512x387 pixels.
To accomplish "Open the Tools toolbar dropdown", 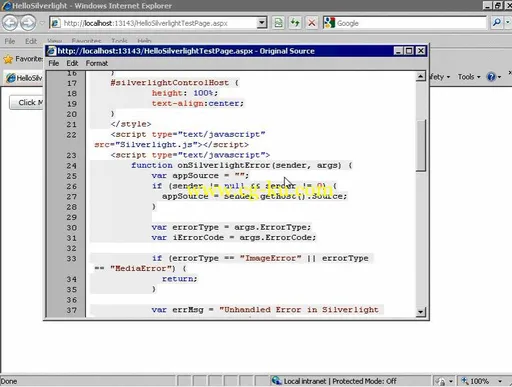I will click(469, 77).
